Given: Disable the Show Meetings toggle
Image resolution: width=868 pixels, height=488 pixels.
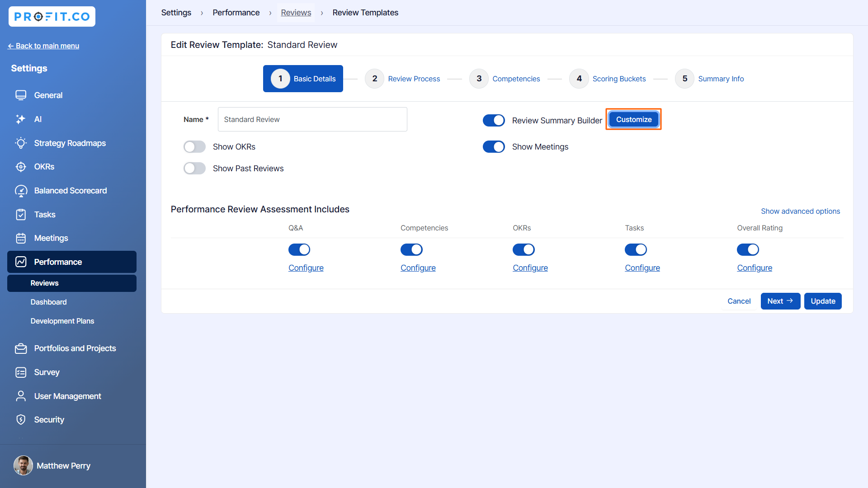Looking at the screenshot, I should pos(494,147).
